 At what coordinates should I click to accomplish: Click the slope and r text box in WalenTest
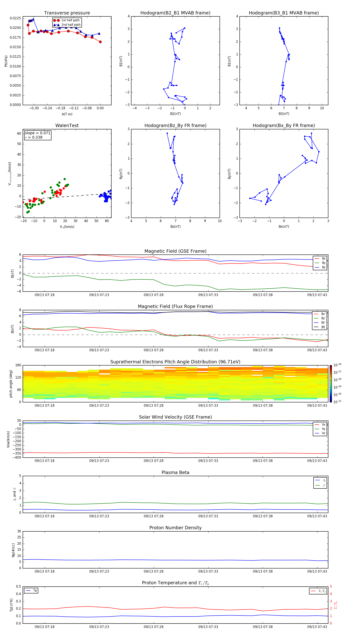pyautogui.click(x=37, y=135)
